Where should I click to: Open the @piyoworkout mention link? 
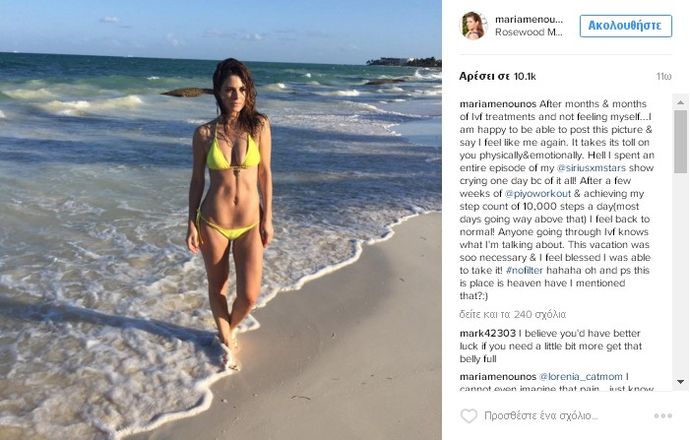click(537, 193)
